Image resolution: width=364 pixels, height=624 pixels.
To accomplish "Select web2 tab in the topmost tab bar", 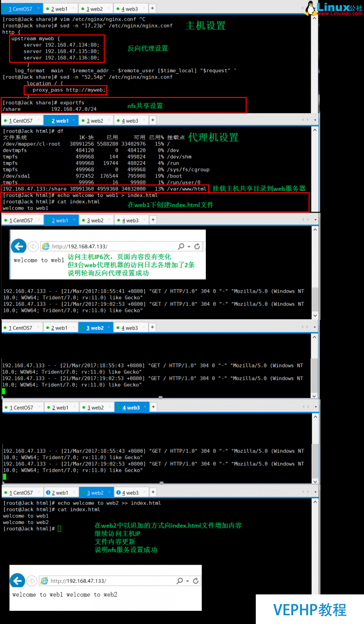I will pos(95,9).
